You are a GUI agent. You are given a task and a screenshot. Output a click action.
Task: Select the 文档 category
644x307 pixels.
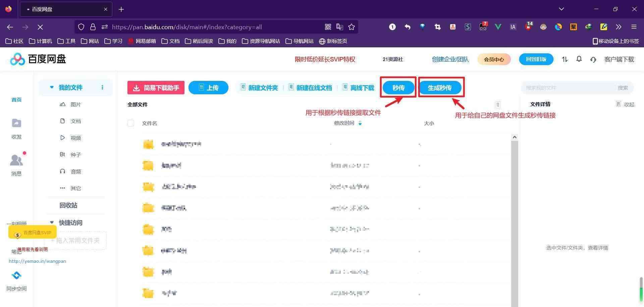pyautogui.click(x=75, y=121)
